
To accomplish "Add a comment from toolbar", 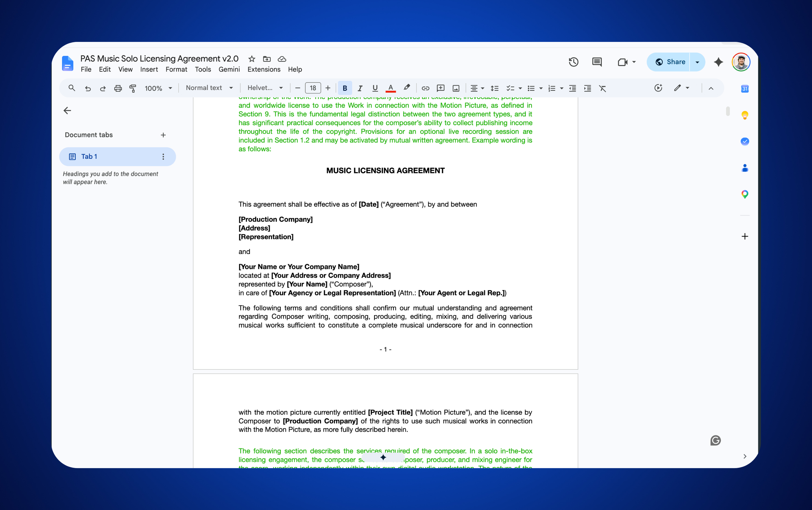I will pos(440,88).
